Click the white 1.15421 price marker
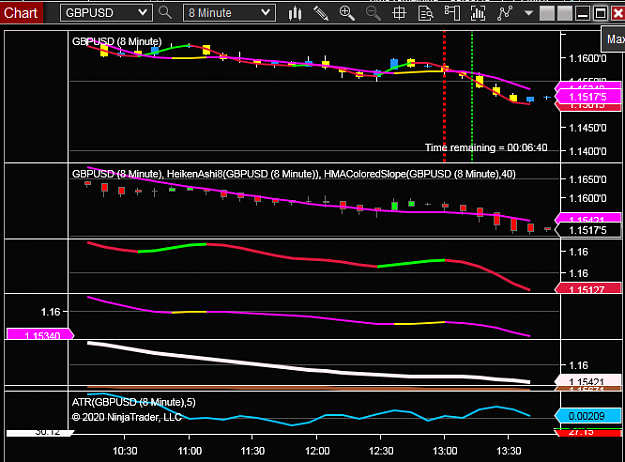The width and height of the screenshot is (625, 462). coord(588,380)
